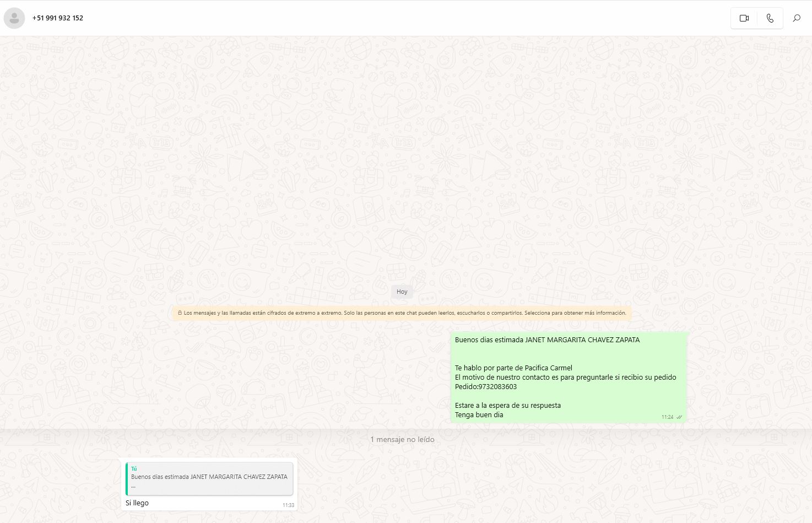Click the greeting line of green sent message

point(547,340)
